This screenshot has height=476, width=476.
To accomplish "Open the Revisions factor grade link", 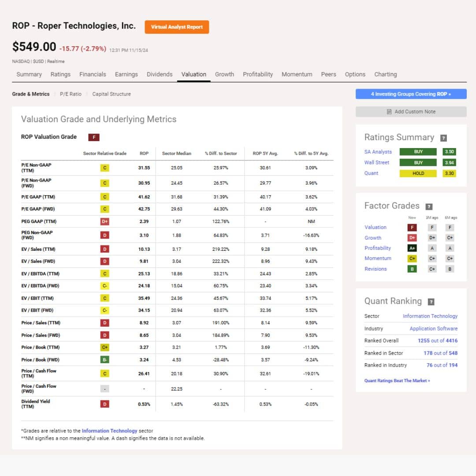I will (376, 269).
